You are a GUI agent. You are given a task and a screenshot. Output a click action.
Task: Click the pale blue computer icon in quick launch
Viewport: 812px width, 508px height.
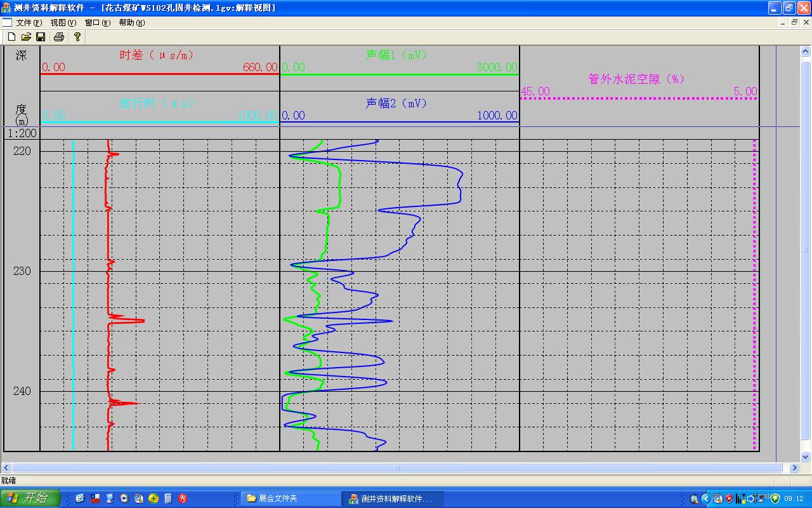tap(110, 498)
